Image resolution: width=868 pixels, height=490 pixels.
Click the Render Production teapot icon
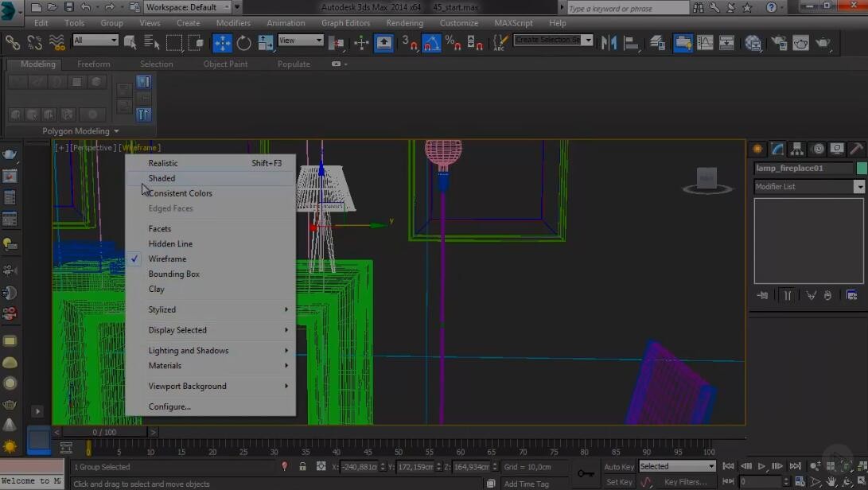[x=823, y=43]
